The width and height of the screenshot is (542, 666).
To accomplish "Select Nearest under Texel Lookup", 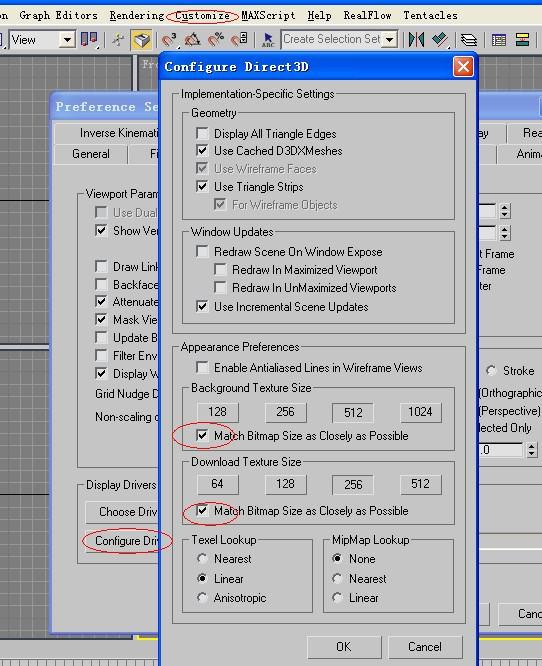I will [202, 559].
